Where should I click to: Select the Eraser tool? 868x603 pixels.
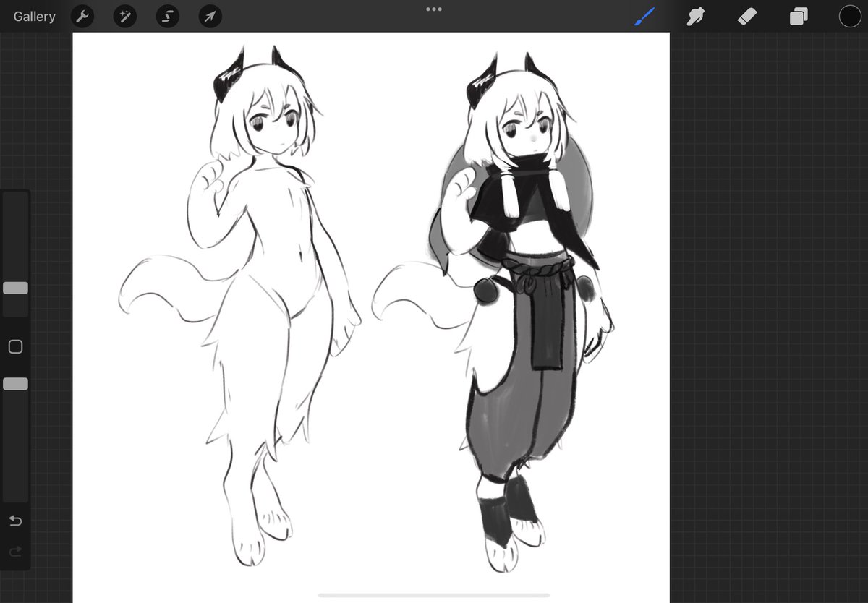(747, 17)
